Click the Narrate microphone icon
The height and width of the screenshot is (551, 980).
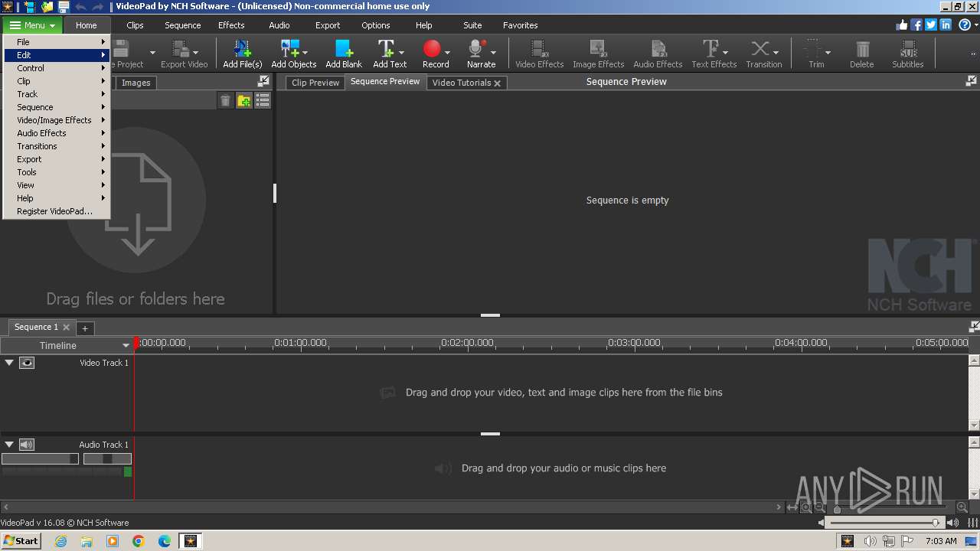pyautogui.click(x=477, y=50)
